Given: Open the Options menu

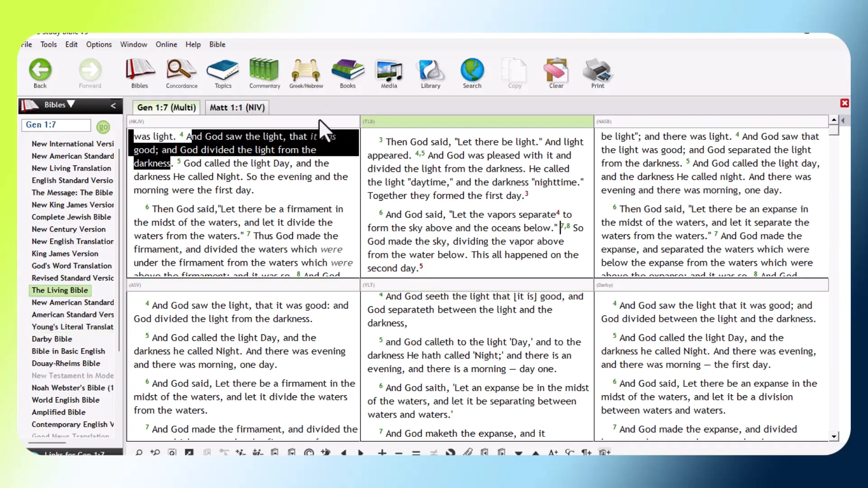Looking at the screenshot, I should pos(99,44).
